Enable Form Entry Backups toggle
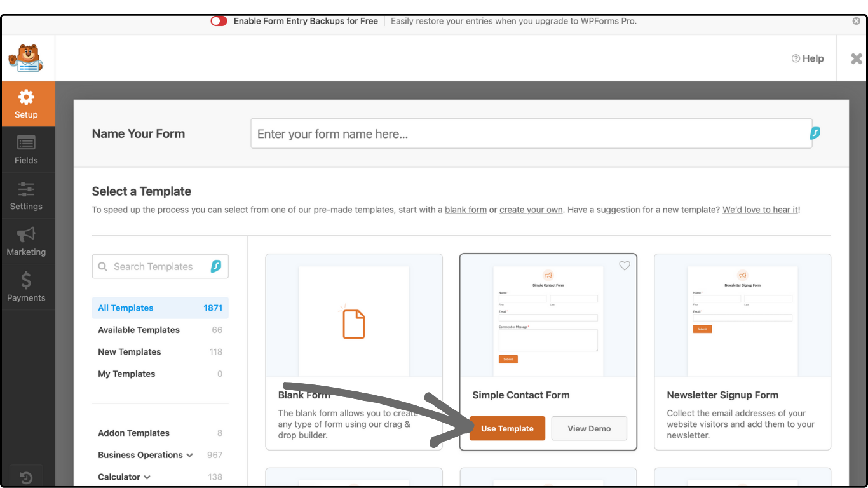868x488 pixels. point(219,20)
